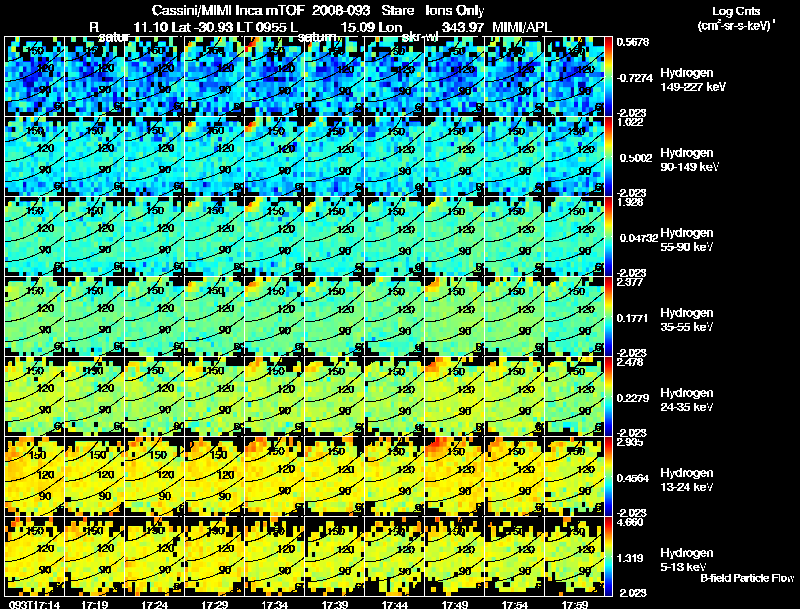Click the Hydrogen 90-149 keV color bar

click(608, 157)
